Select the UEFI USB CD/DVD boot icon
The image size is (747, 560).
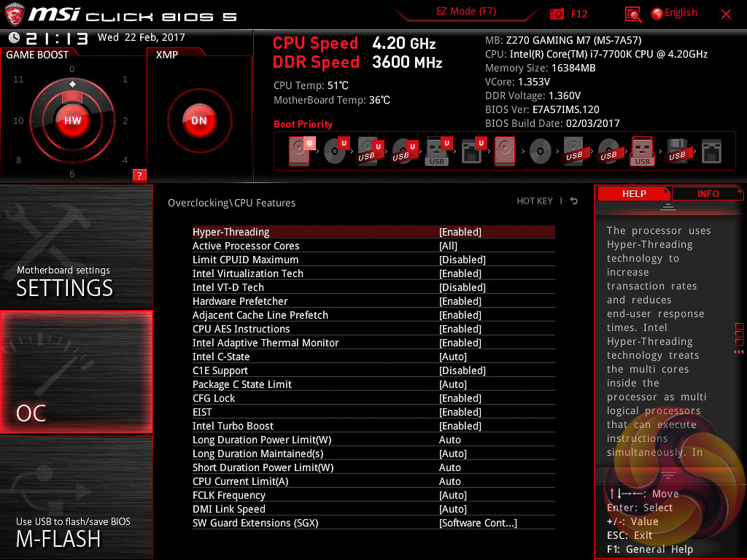coord(404,152)
